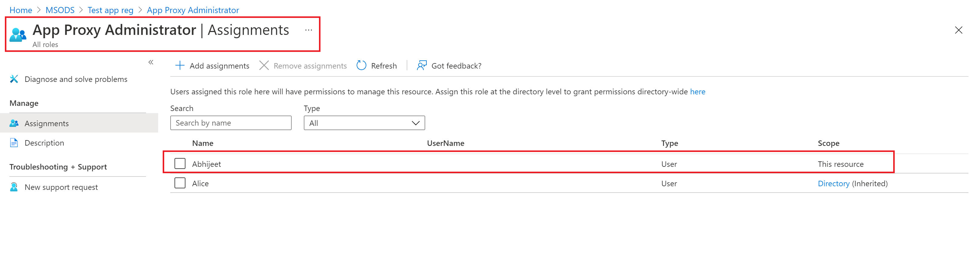The height and width of the screenshot is (276, 980).
Task: Open the Directory scope link for Alice
Action: click(833, 183)
